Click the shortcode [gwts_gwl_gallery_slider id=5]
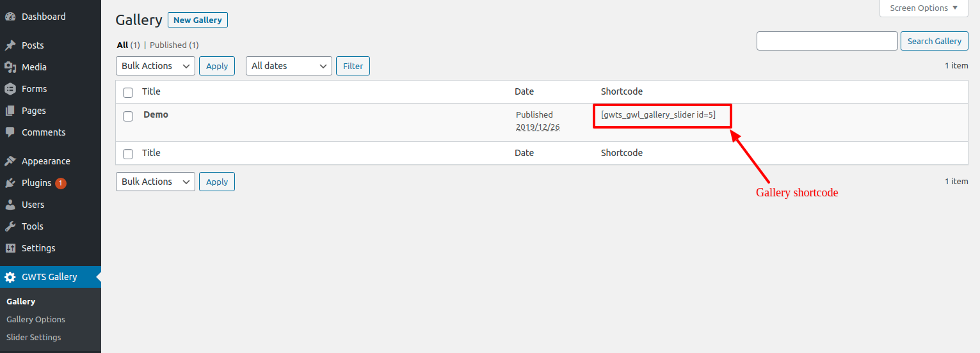 pyautogui.click(x=658, y=114)
